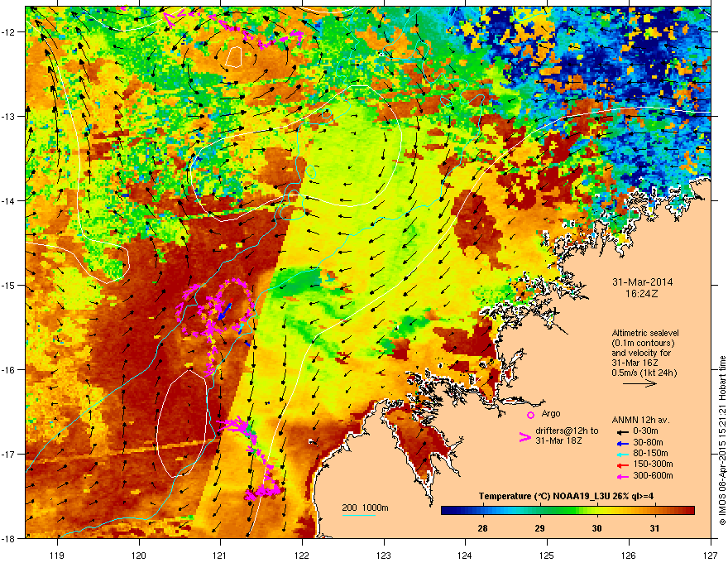Click the '80-150m' depth label

[x=650, y=454]
